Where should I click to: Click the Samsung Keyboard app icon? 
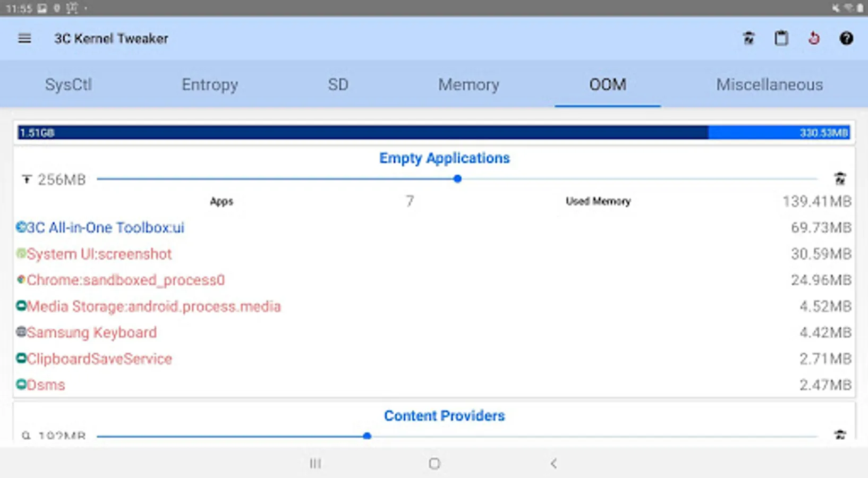(21, 332)
